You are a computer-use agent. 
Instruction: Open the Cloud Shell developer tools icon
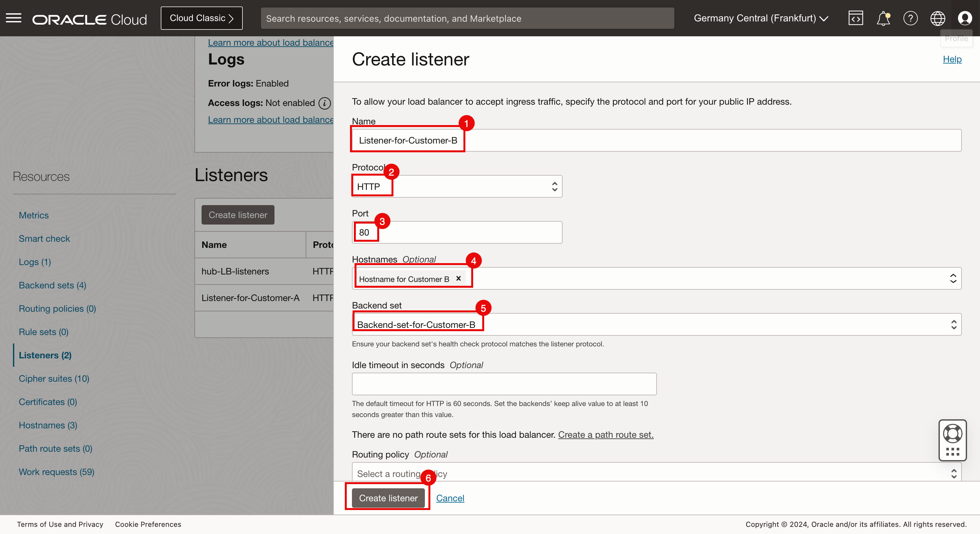click(x=855, y=18)
